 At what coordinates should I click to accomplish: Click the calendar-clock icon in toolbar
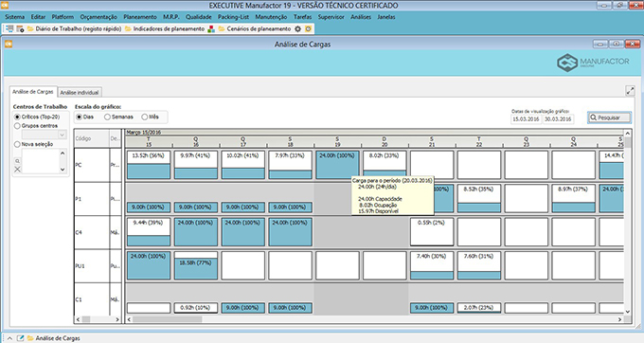[x=20, y=28]
